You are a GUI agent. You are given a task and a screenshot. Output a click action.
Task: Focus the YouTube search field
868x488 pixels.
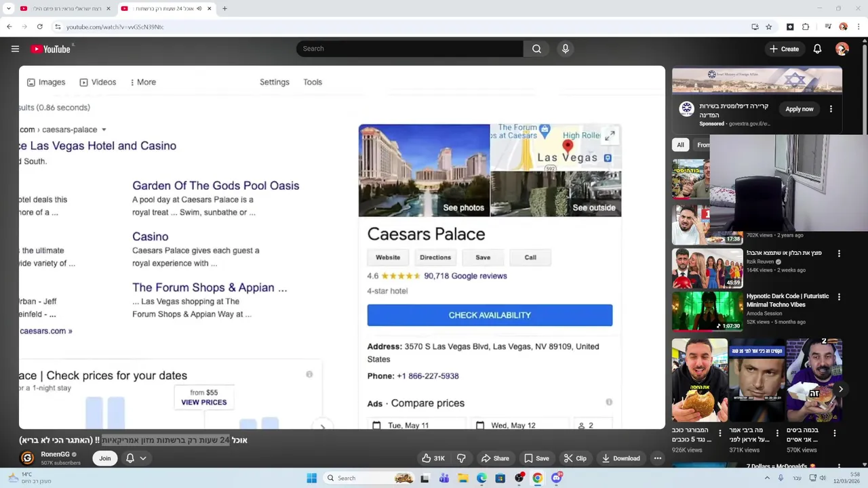pyautogui.click(x=410, y=49)
